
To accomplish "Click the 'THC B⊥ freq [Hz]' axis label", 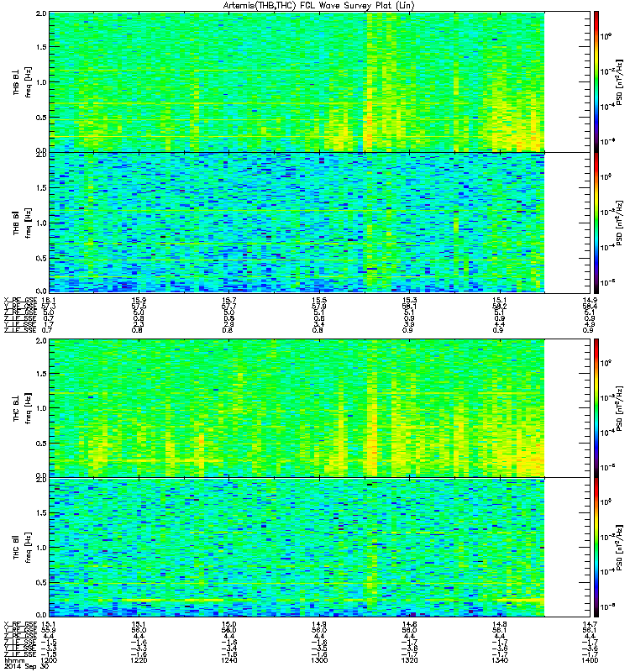I will pos(23,408).
